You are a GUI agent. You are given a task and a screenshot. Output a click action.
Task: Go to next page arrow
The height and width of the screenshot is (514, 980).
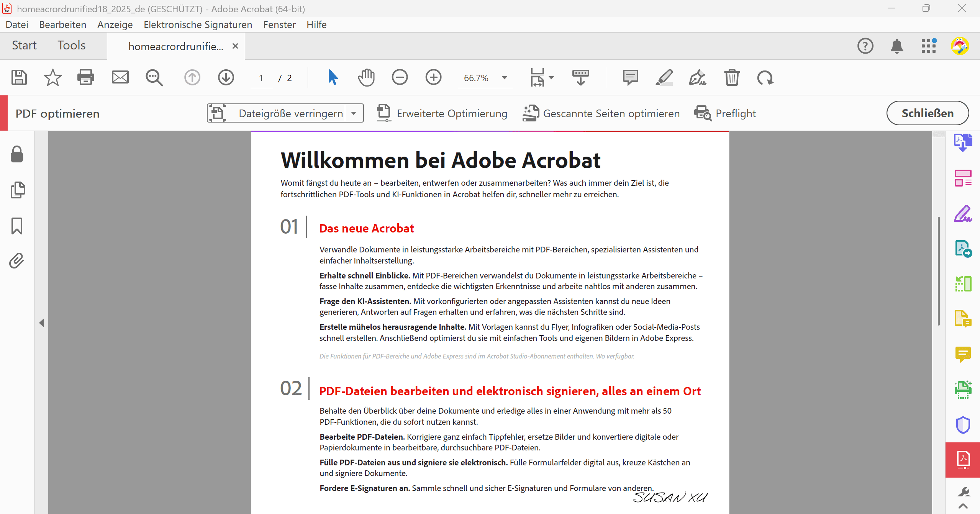click(x=226, y=78)
